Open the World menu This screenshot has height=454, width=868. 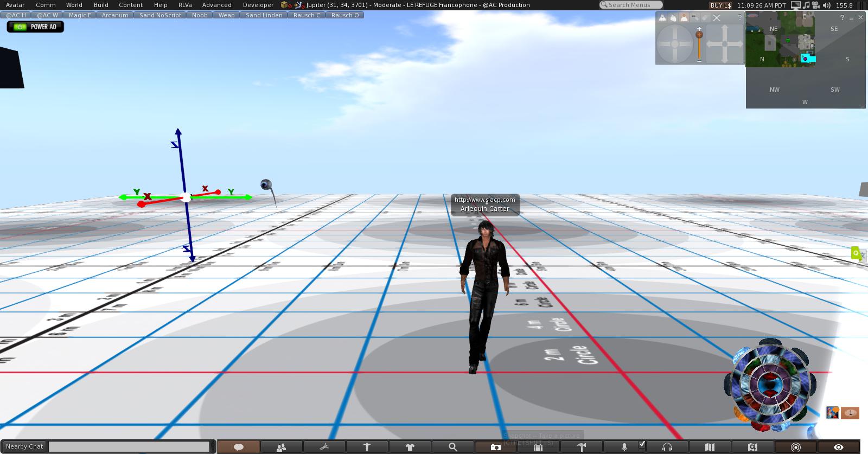[74, 5]
